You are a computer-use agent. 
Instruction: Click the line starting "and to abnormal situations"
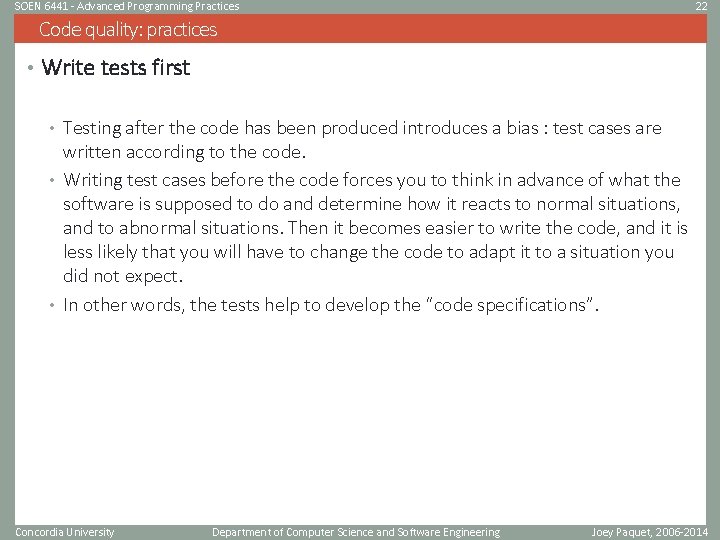[x=375, y=228]
